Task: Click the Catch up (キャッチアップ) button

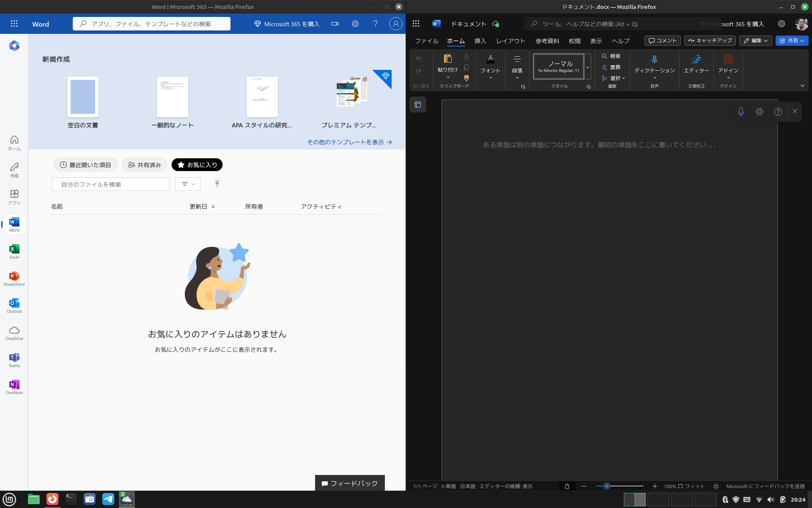Action: click(x=710, y=41)
